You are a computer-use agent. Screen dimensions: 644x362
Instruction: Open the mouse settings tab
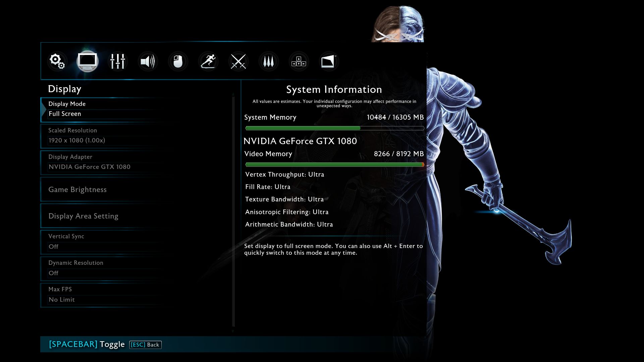(x=178, y=62)
